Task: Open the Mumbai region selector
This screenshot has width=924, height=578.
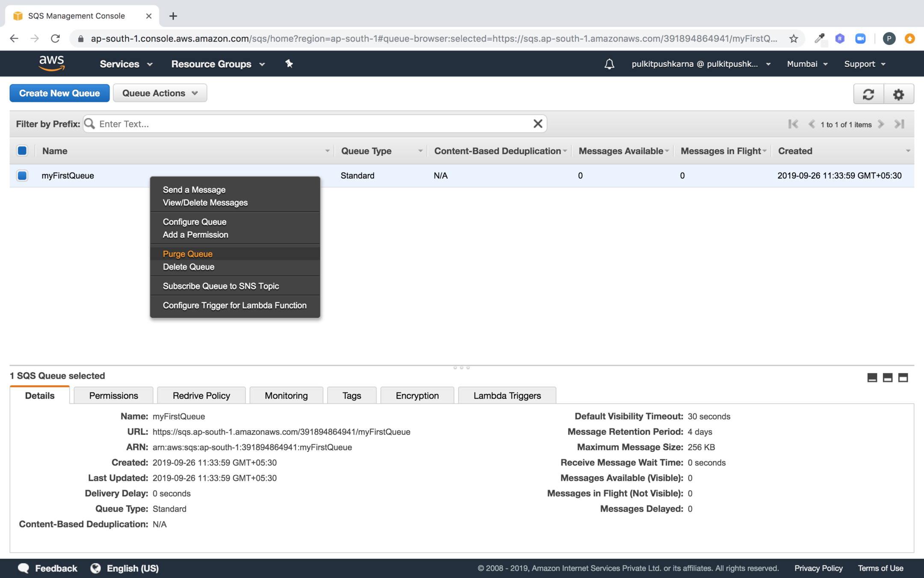Action: pyautogui.click(x=807, y=64)
